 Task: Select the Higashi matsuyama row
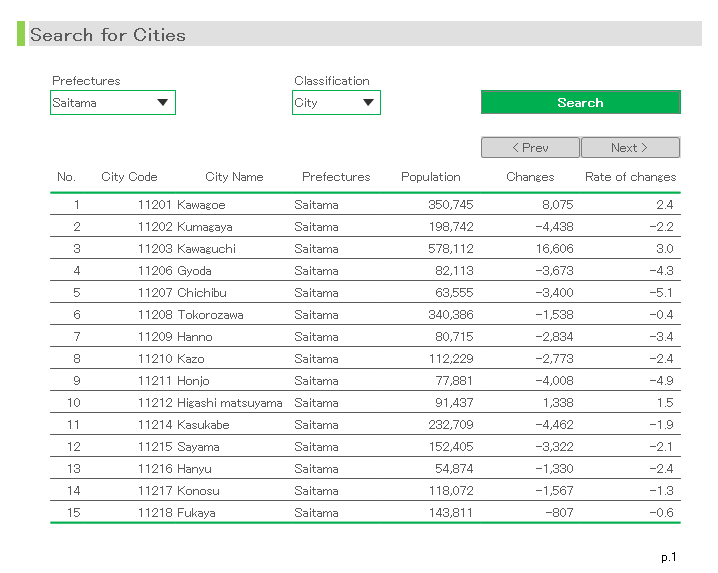click(229, 403)
